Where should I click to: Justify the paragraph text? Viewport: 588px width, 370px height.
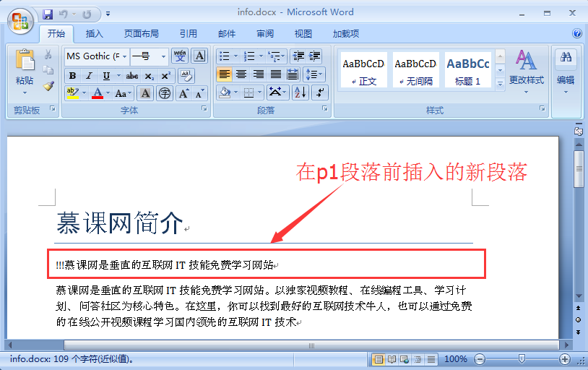point(276,74)
